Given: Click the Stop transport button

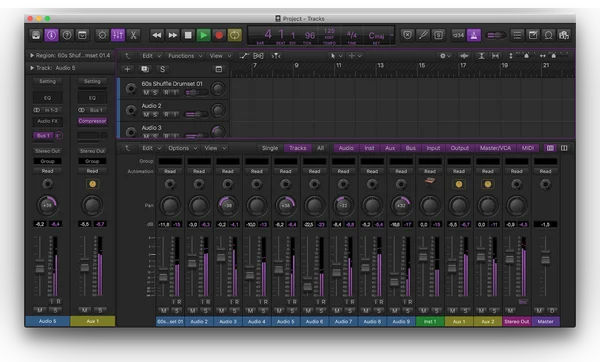Looking at the screenshot, I should 188,35.
